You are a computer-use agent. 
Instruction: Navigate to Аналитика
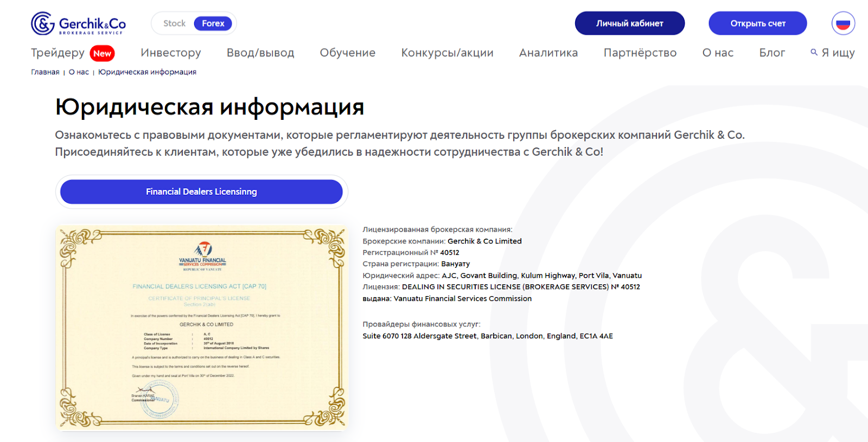(x=548, y=53)
